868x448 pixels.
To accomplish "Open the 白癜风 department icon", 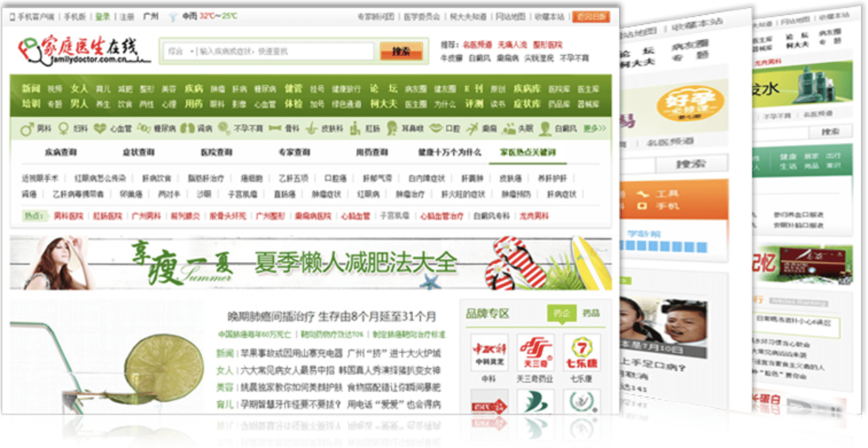I will pyautogui.click(x=545, y=128).
